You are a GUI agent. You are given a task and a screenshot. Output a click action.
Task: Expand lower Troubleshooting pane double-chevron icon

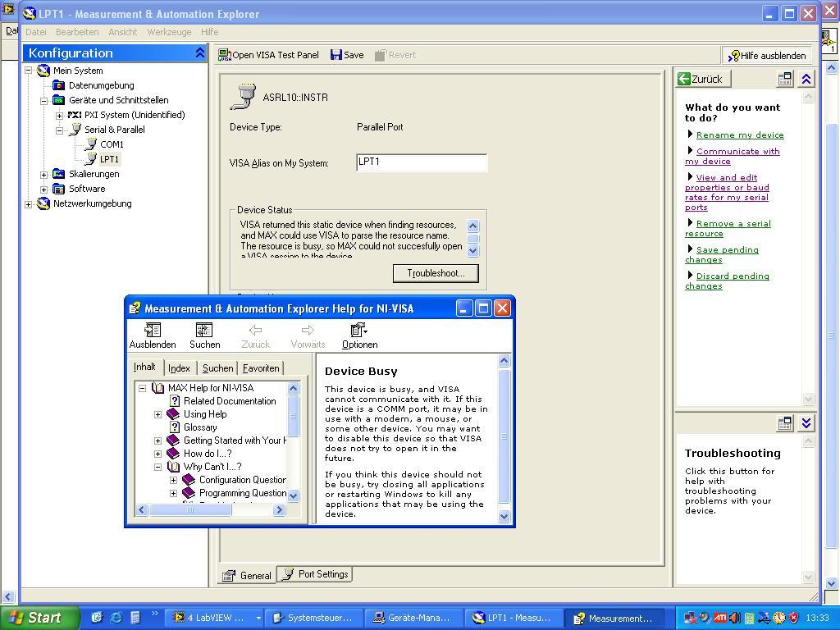click(806, 423)
